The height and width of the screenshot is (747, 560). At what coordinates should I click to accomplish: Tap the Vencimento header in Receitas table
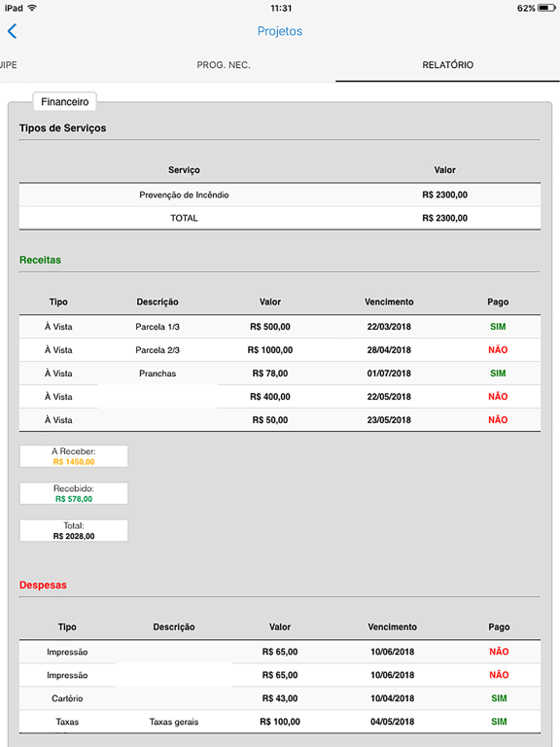pyautogui.click(x=389, y=302)
